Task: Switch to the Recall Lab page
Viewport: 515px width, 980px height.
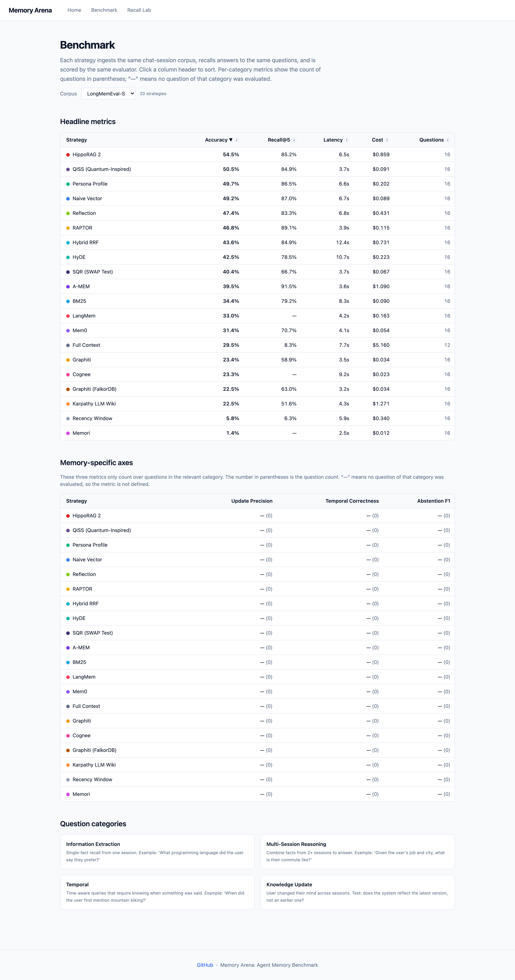Action: pyautogui.click(x=139, y=10)
